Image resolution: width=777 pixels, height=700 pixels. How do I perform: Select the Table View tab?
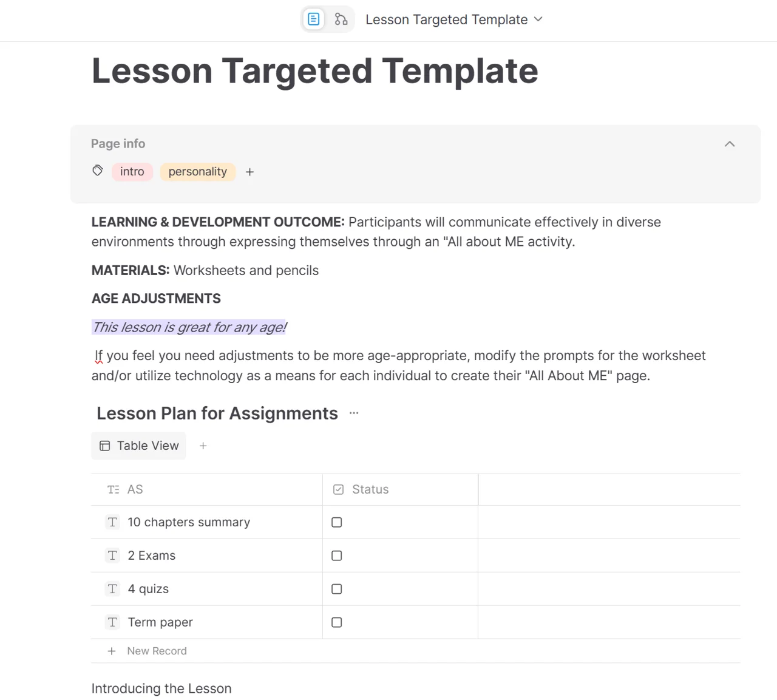click(x=139, y=446)
